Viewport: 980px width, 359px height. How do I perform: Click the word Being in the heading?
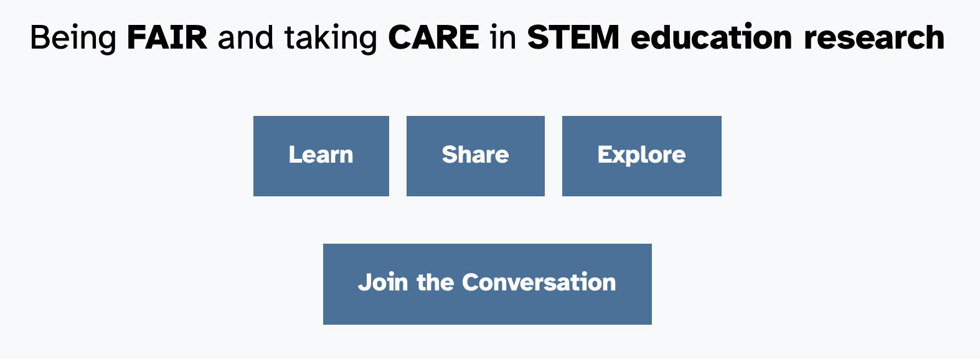(73, 38)
